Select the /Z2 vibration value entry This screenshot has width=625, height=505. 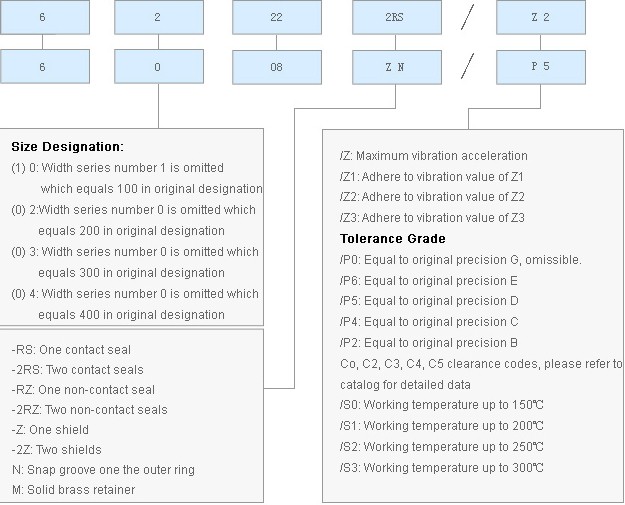[432, 196]
